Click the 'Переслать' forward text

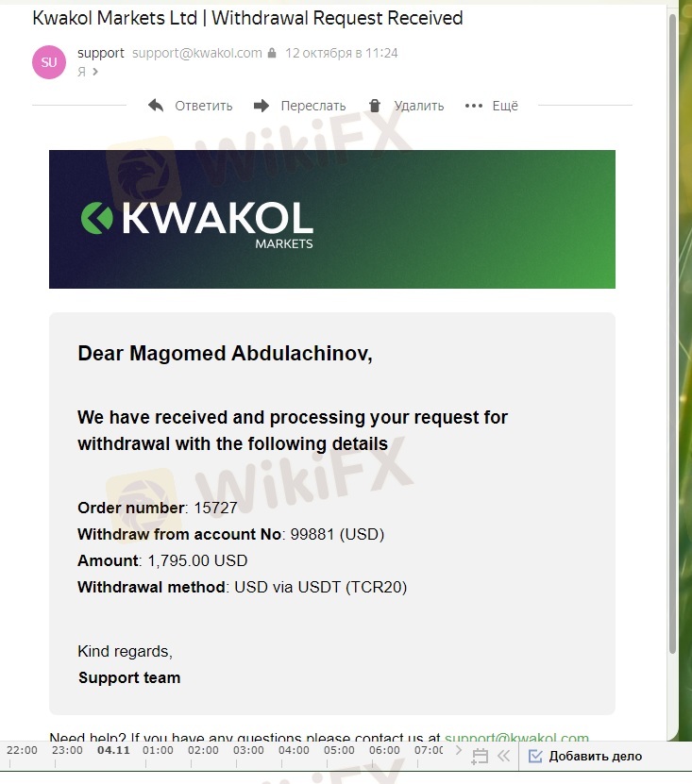pyautogui.click(x=313, y=106)
